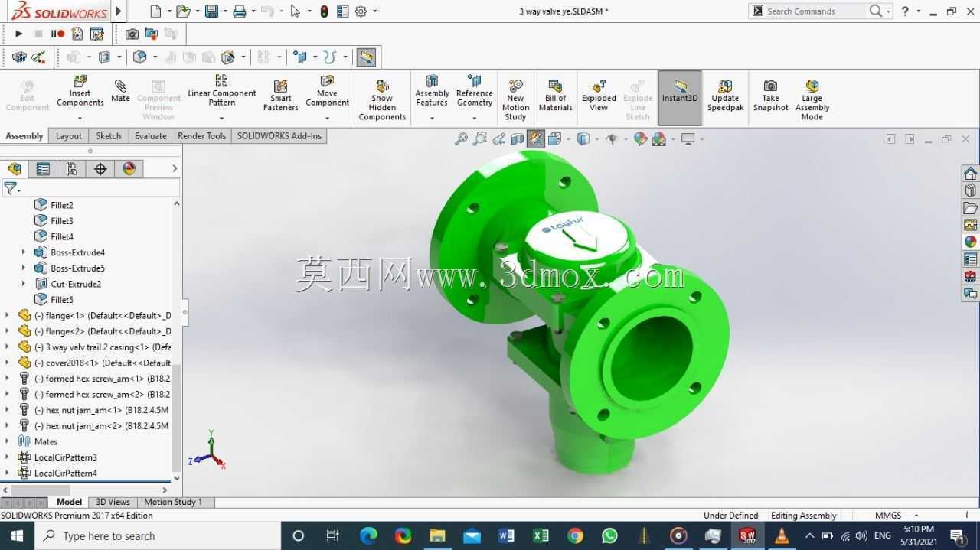Open Excel from the taskbar

(541, 535)
